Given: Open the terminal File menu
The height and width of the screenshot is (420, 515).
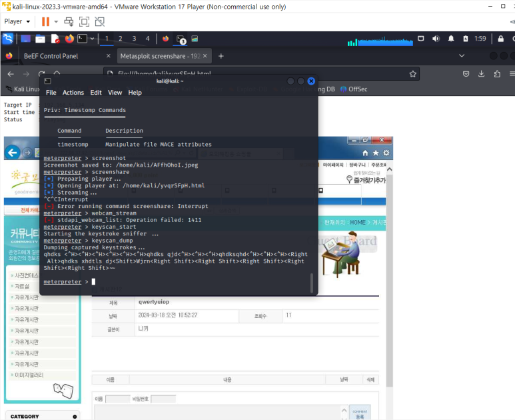Looking at the screenshot, I should point(51,93).
